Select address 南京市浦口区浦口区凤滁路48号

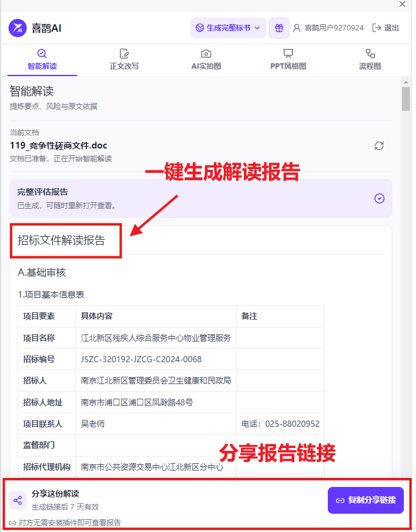pyautogui.click(x=137, y=402)
